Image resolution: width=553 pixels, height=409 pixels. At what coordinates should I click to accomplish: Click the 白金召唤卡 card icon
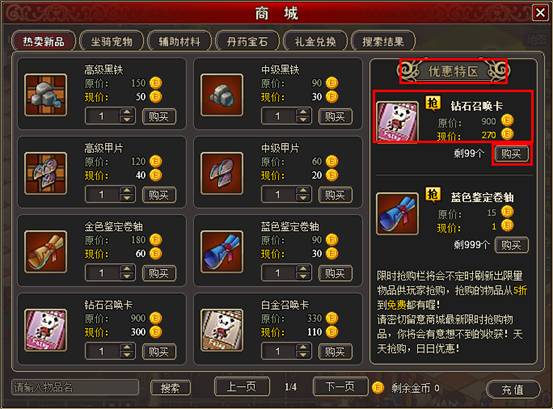tap(222, 330)
